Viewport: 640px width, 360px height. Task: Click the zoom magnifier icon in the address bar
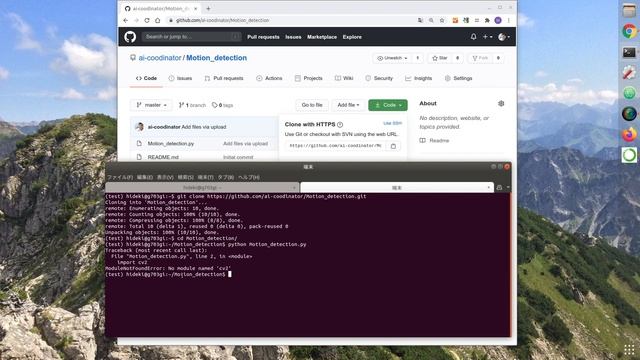tap(431, 20)
